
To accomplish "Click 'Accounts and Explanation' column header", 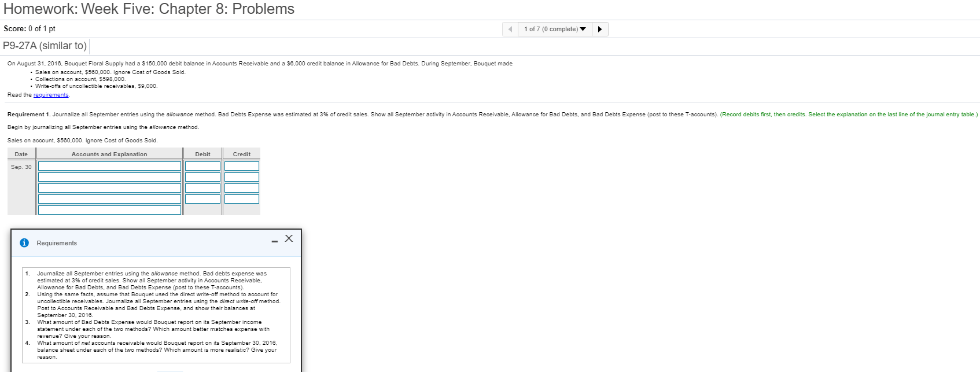I will point(109,154).
